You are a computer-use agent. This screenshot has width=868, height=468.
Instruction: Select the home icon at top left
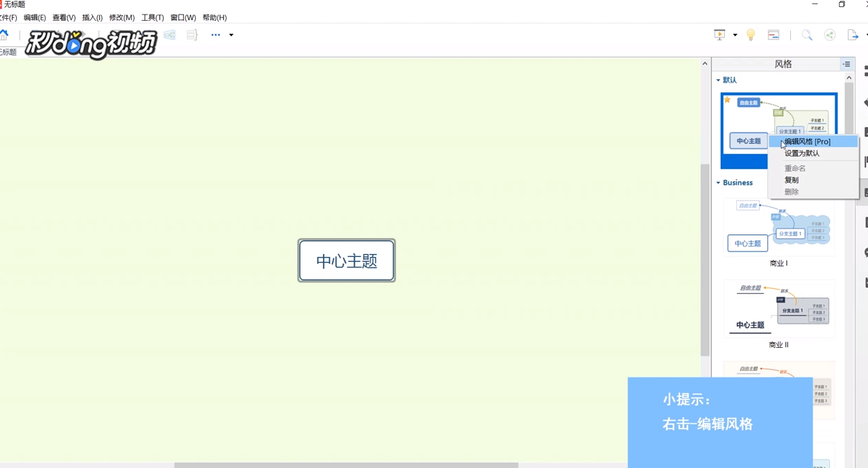pyautogui.click(x=6, y=34)
